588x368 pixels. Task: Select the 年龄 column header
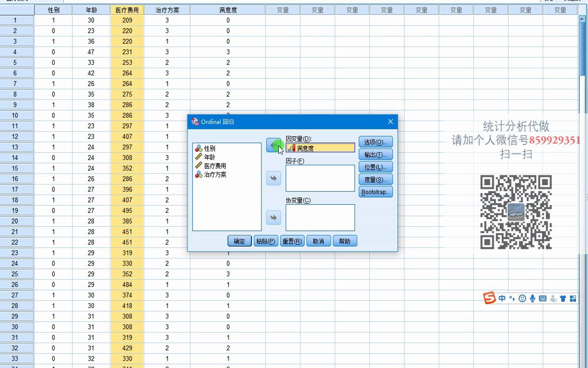pyautogui.click(x=91, y=10)
